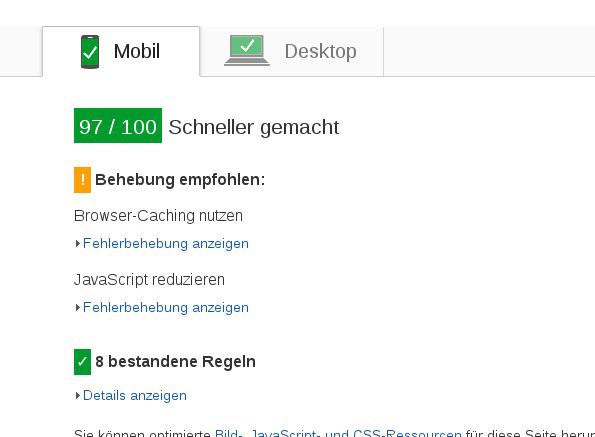Viewport: 595px width, 437px height.
Task: Show passed rules via Details anzeigen link
Action: point(135,396)
